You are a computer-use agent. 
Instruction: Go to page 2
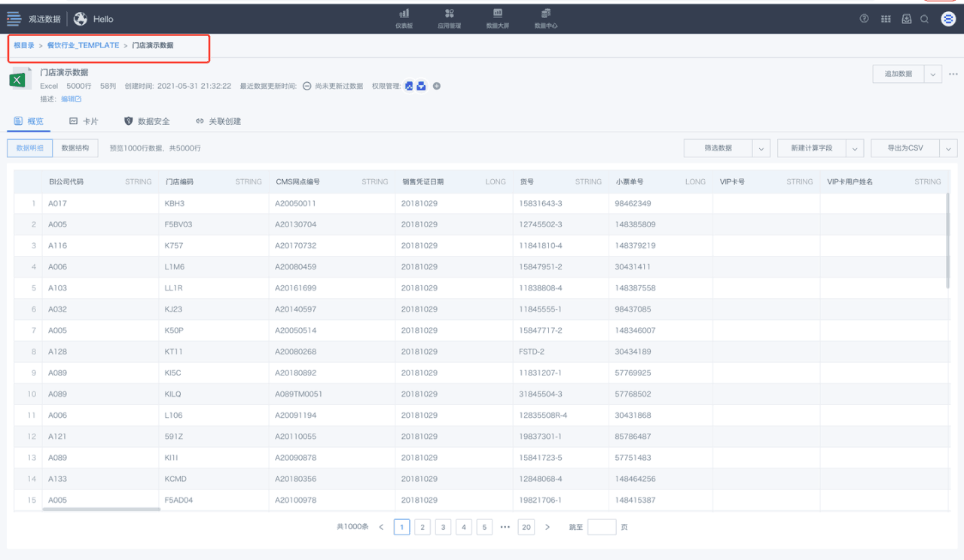point(423,527)
